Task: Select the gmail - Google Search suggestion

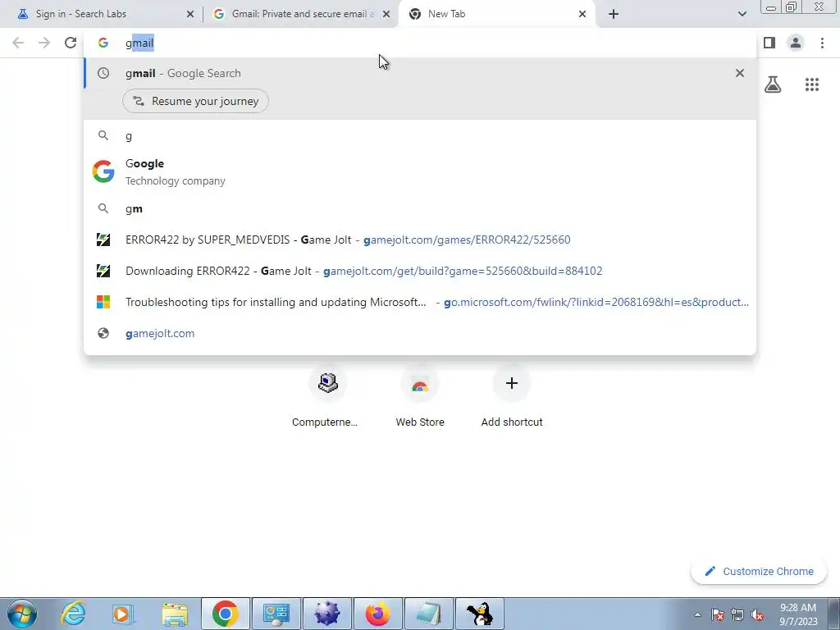Action: [x=420, y=73]
